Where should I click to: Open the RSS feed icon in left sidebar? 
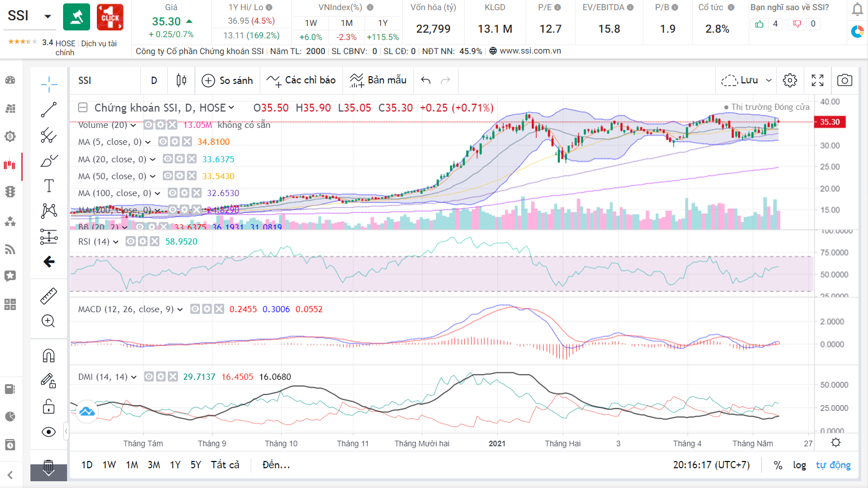pos(10,249)
